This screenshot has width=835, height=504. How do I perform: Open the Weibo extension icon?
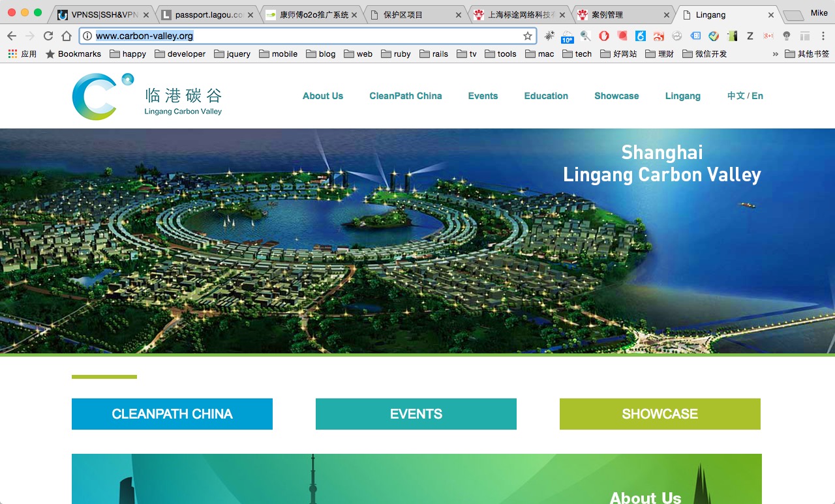[659, 36]
